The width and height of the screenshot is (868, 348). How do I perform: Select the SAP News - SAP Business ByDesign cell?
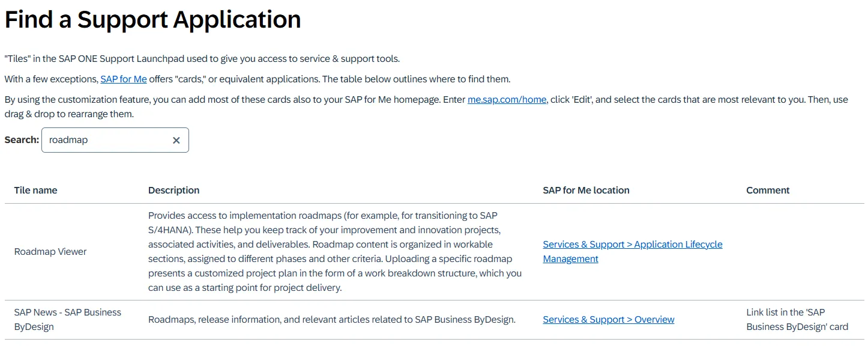(x=67, y=320)
